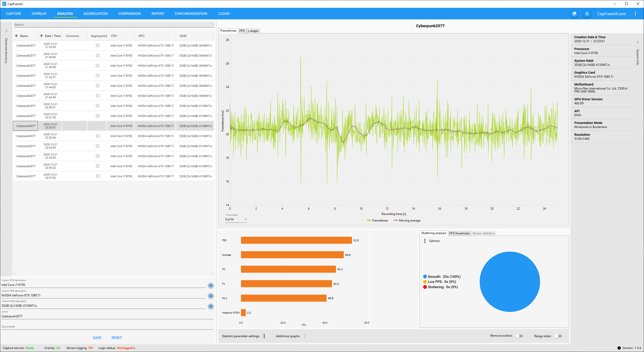The width and height of the screenshot is (644, 352).
Task: Open the L-shape chart tab
Action: click(253, 31)
